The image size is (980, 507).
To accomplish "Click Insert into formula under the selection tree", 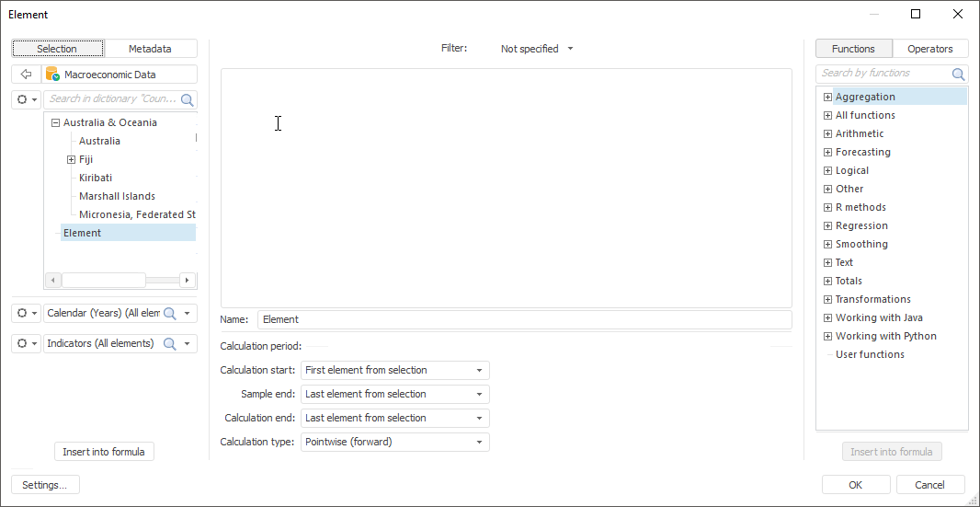I will [x=104, y=452].
